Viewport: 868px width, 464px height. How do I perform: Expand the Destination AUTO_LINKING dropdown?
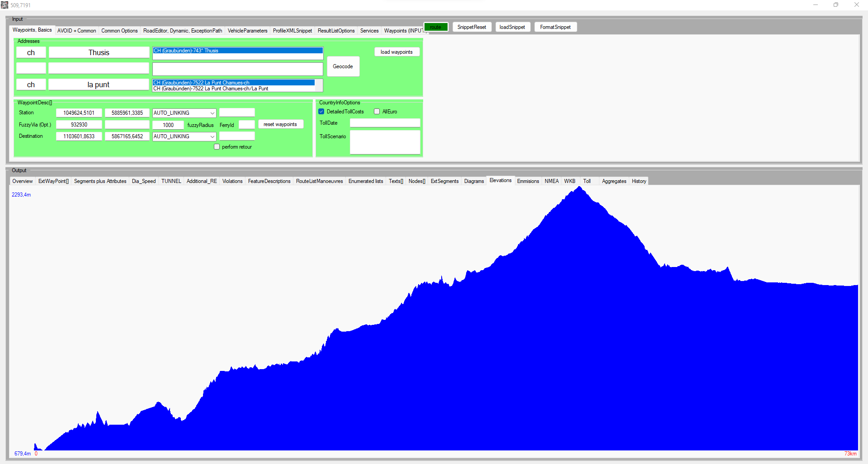212,136
